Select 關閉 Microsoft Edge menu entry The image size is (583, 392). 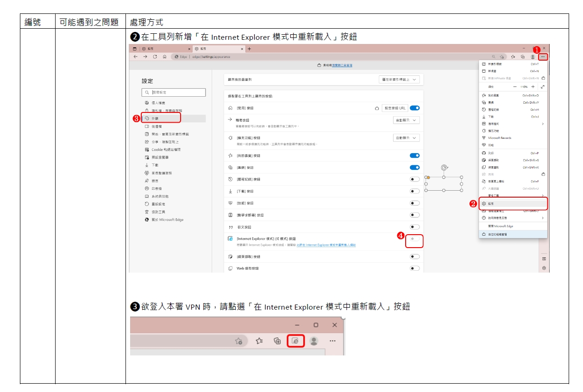click(513, 226)
